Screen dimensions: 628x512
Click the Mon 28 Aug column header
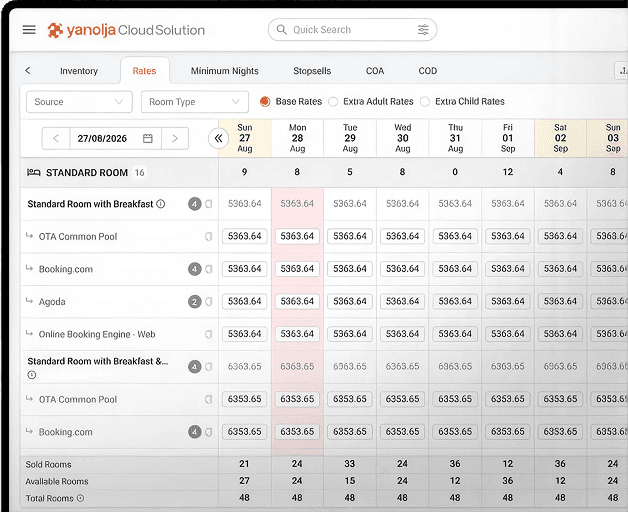298,138
